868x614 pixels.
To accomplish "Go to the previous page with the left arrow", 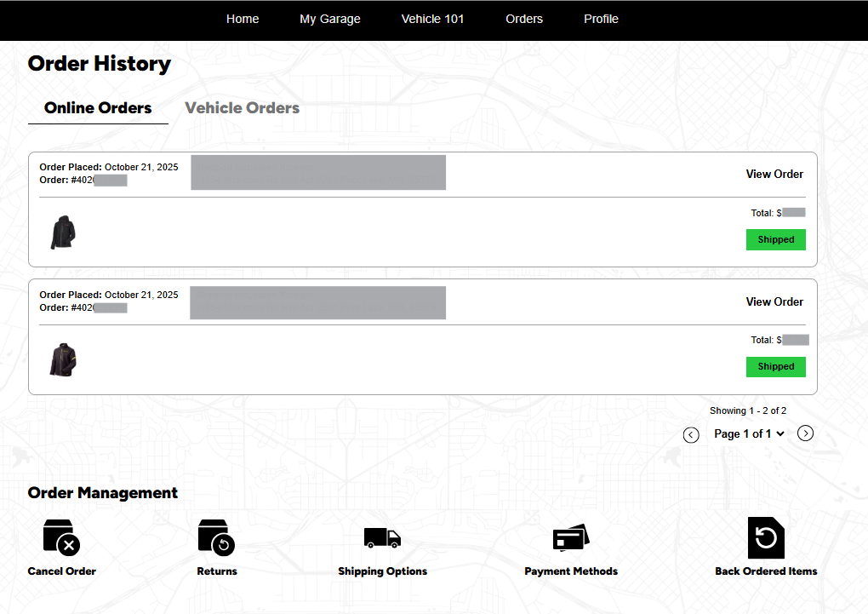I will (x=691, y=435).
